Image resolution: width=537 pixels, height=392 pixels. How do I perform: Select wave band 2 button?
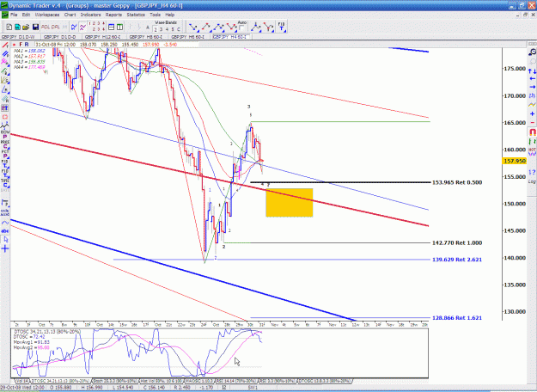(x=156, y=29)
